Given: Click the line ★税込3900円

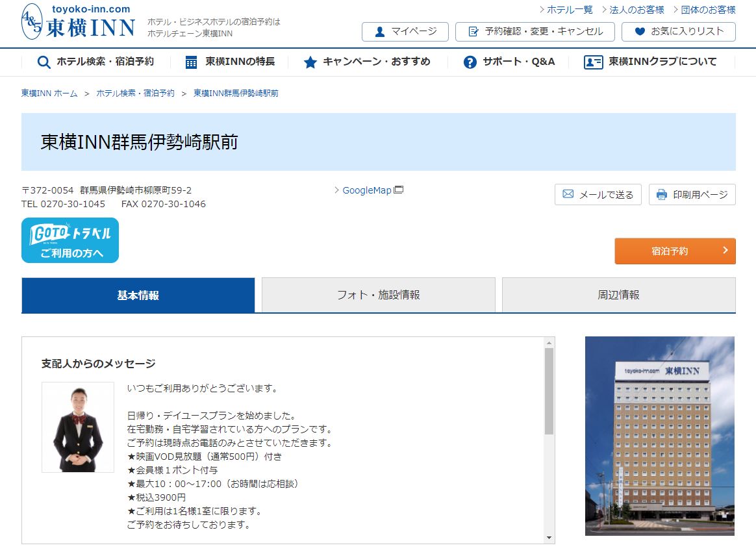Looking at the screenshot, I should coord(157,497).
